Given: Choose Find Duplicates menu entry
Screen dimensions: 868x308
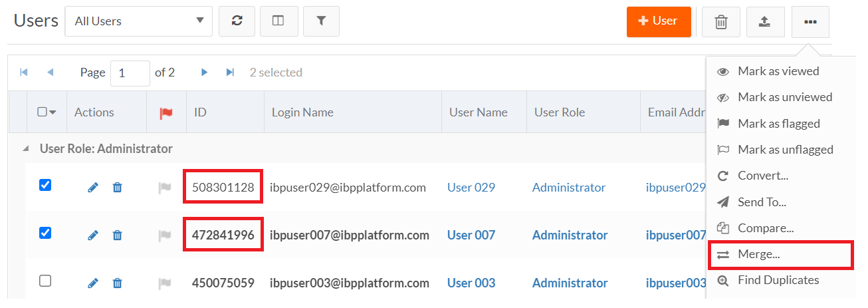Looking at the screenshot, I should pyautogui.click(x=778, y=281).
